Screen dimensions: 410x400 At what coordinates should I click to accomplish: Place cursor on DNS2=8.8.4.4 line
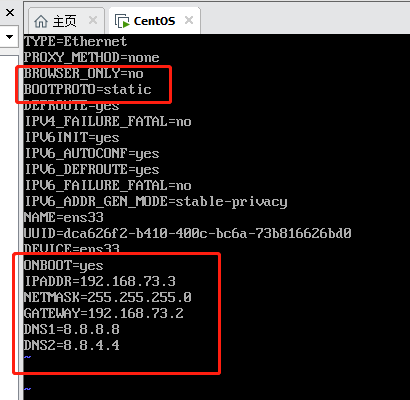click(72, 345)
